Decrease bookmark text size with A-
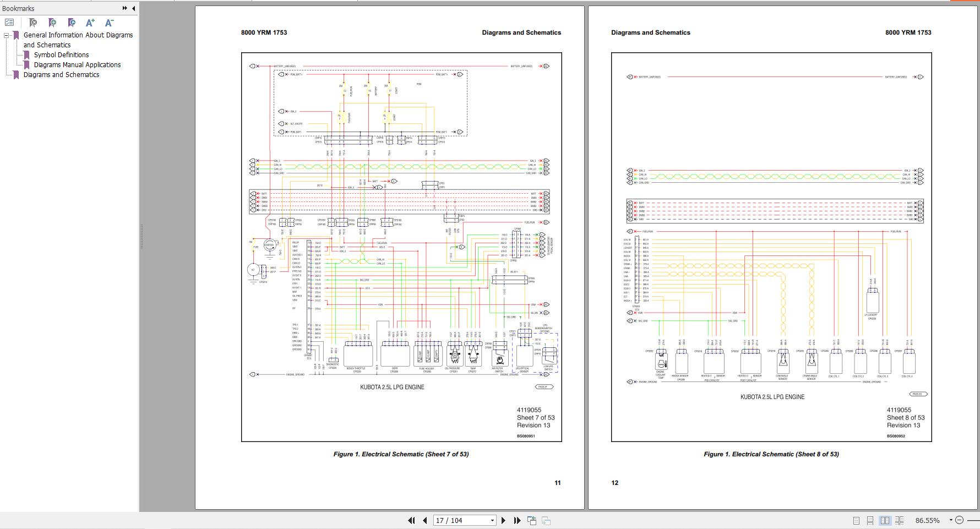 109,23
